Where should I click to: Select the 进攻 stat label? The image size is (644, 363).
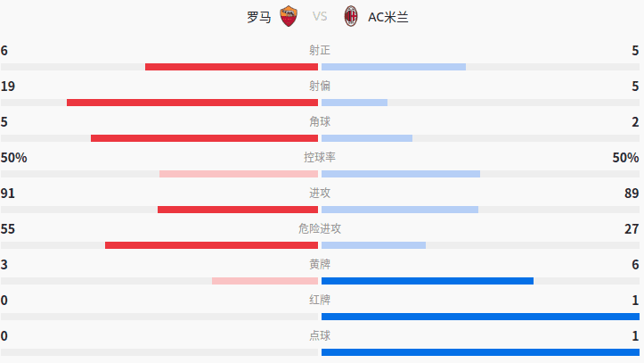pos(320,194)
